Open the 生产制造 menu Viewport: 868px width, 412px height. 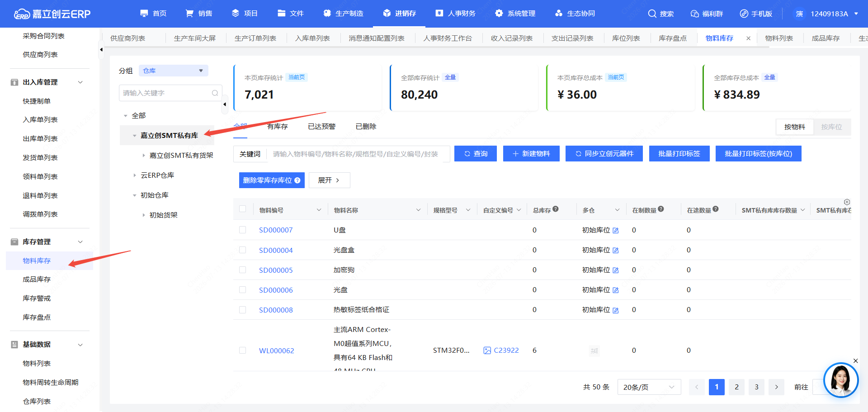point(343,14)
